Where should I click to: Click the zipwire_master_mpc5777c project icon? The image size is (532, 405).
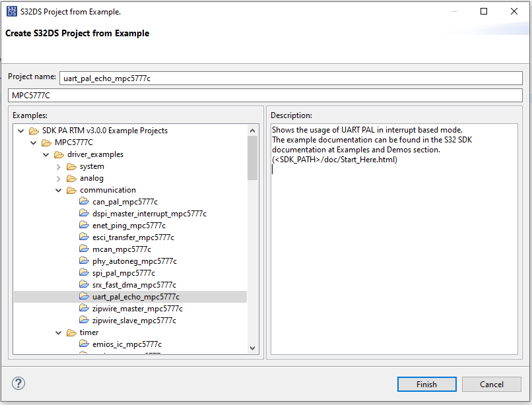tap(84, 309)
